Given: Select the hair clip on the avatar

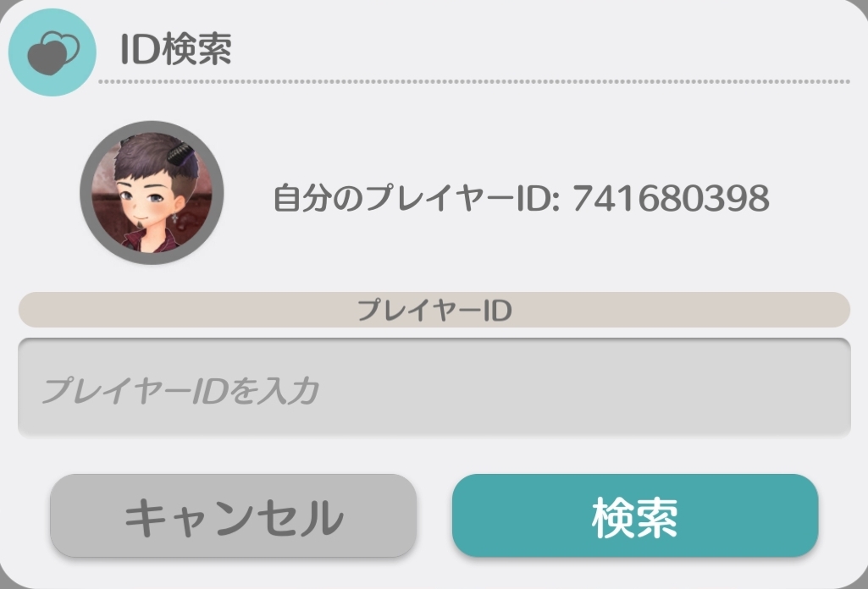Looking at the screenshot, I should coord(180,152).
